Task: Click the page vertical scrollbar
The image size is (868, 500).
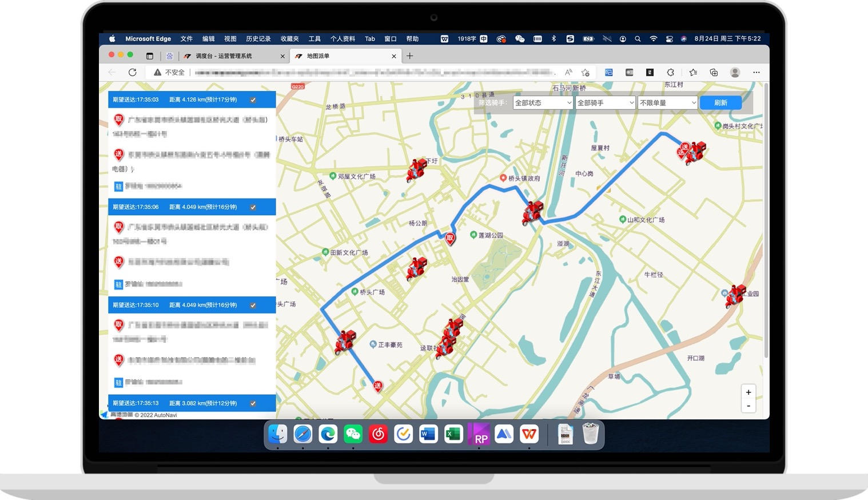Action: tap(766, 229)
